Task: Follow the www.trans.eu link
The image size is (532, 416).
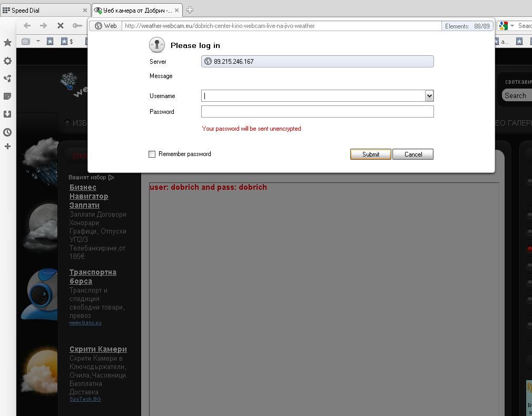Action: click(x=85, y=323)
